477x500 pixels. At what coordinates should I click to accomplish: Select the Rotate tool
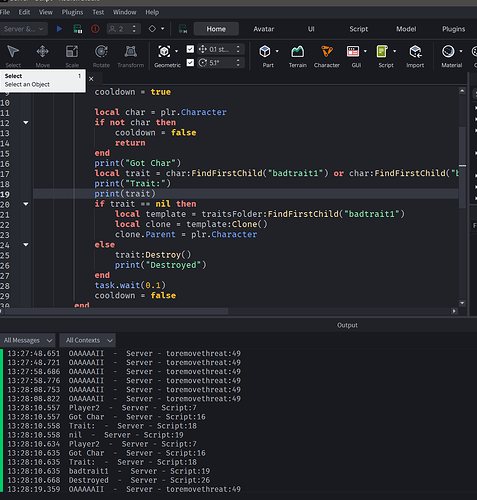(101, 56)
